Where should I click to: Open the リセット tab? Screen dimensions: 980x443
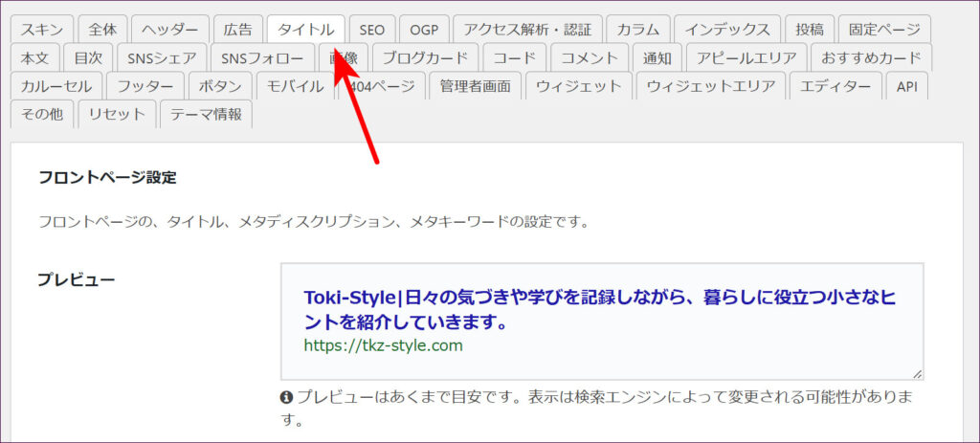pos(116,114)
